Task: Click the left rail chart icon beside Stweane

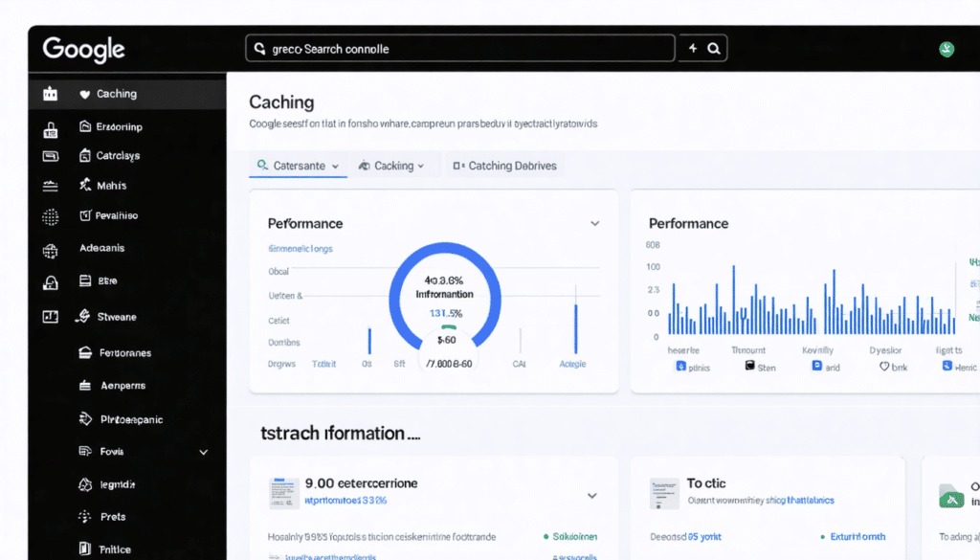Action: (51, 317)
